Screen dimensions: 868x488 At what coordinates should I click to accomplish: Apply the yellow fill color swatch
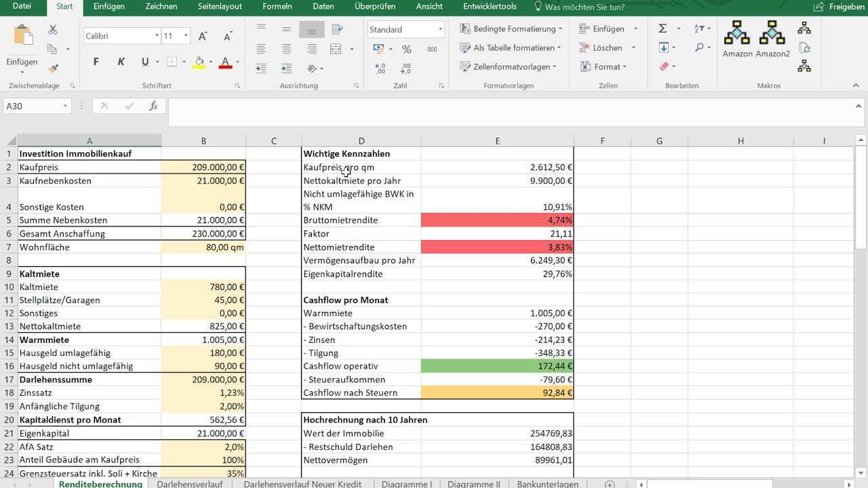click(x=199, y=62)
